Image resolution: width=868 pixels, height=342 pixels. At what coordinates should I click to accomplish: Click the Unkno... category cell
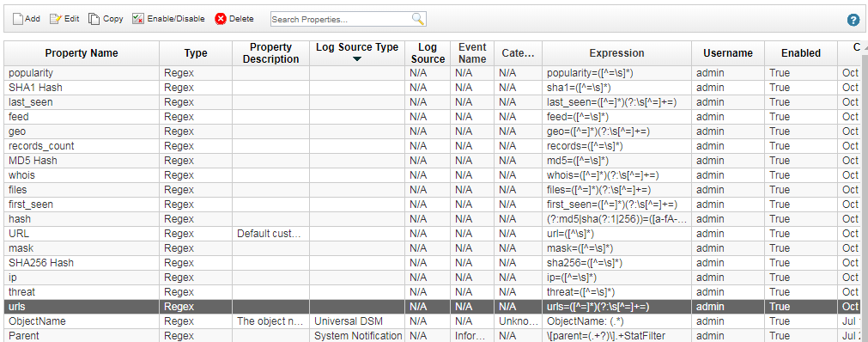pyautogui.click(x=519, y=321)
